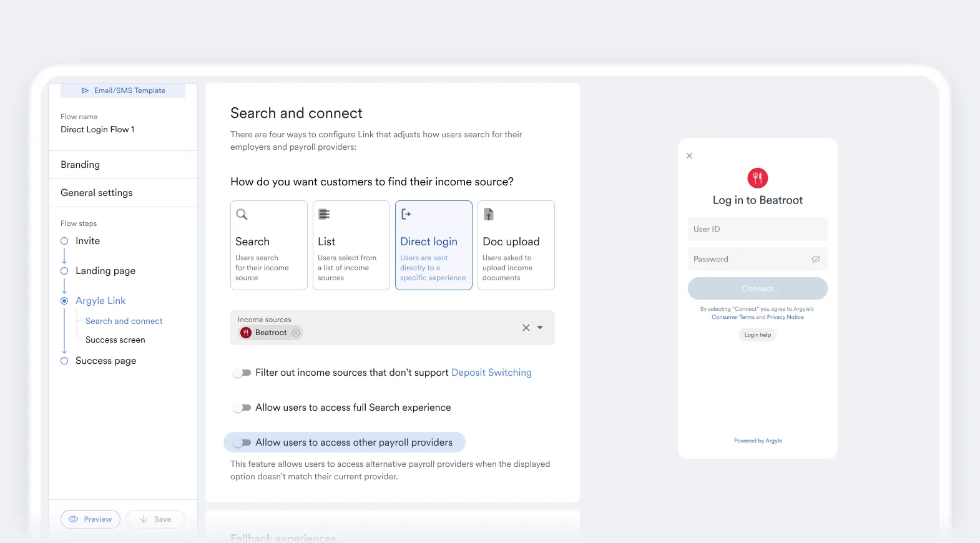This screenshot has width=980, height=543.
Task: Click the User ID input field
Action: 758,229
